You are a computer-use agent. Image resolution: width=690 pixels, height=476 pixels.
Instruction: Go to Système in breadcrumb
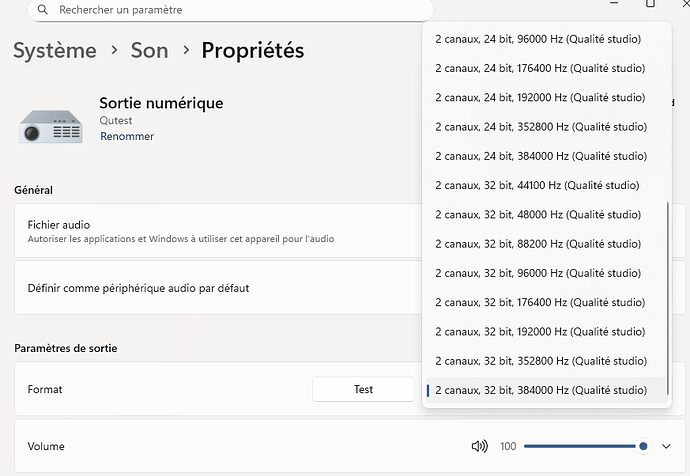coord(55,50)
